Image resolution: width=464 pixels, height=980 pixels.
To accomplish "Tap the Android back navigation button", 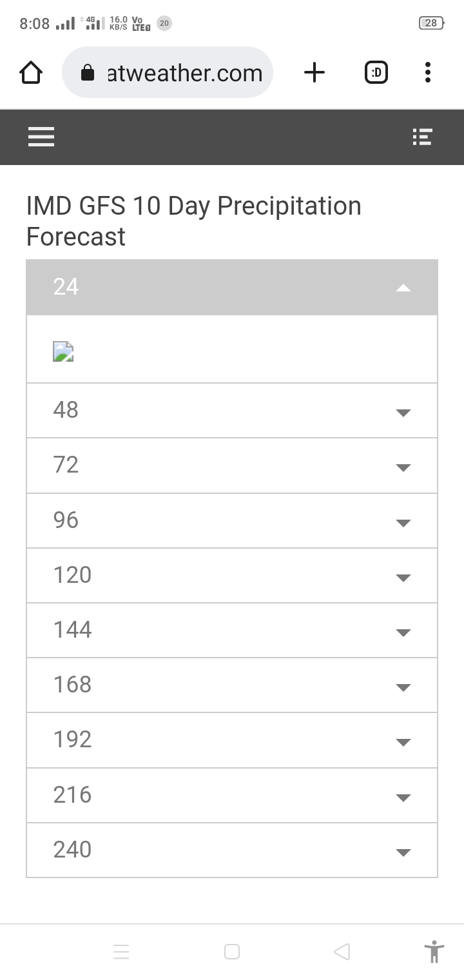I will click(x=342, y=952).
